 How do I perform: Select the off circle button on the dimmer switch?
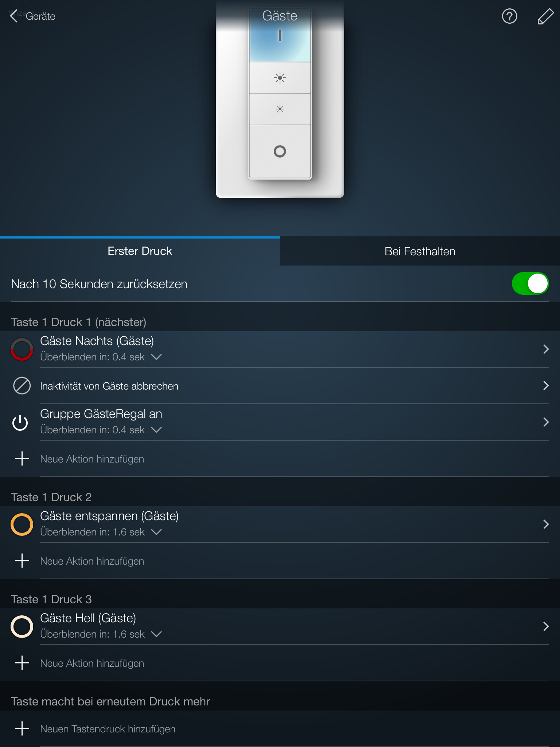pos(280,151)
